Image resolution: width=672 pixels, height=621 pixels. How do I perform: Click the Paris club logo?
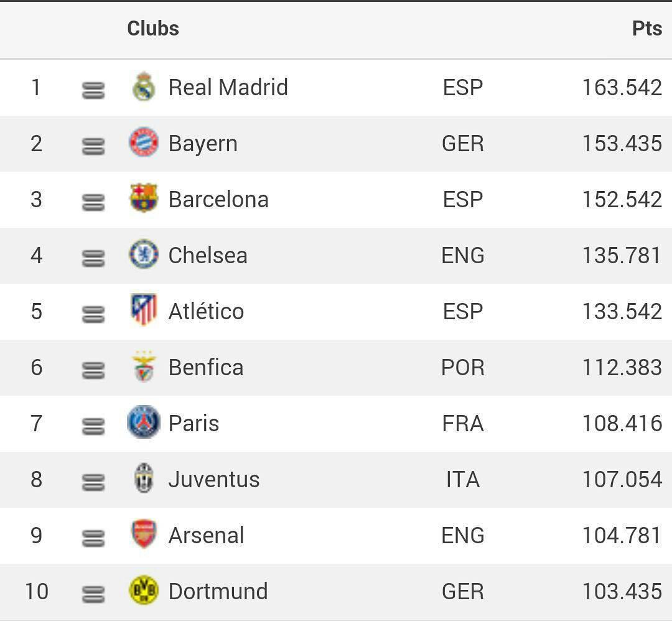[x=144, y=422]
